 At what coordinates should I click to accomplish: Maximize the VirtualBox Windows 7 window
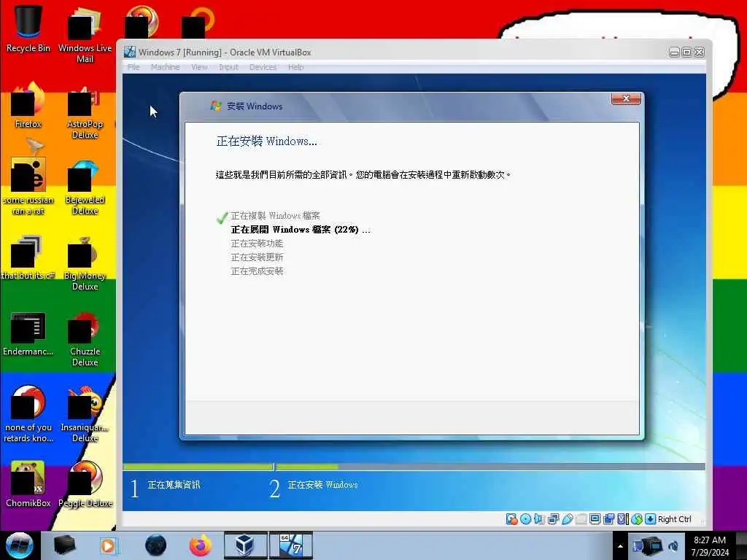pos(686,52)
